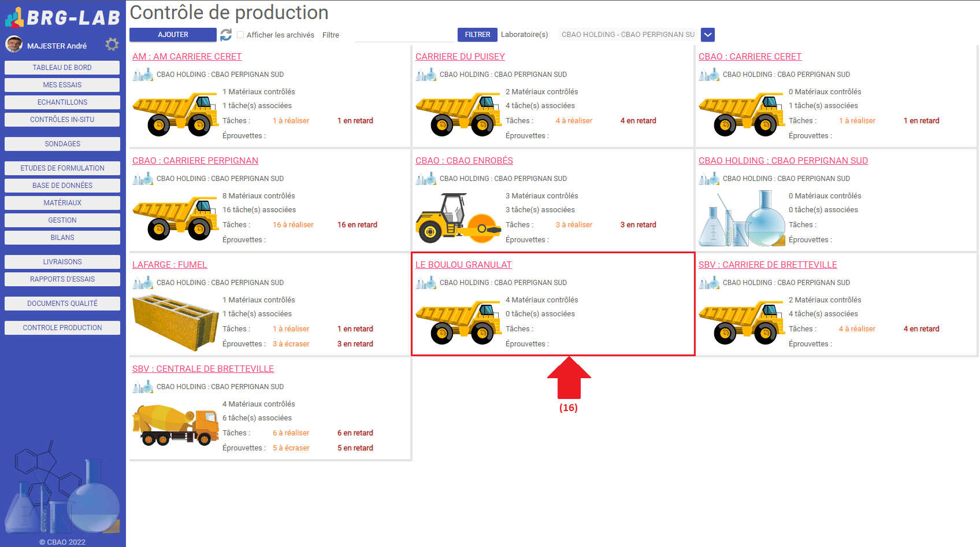
Task: Click the laboratory icon in SBV CARRIERE DE BRETTEVILLE card
Action: tap(709, 283)
